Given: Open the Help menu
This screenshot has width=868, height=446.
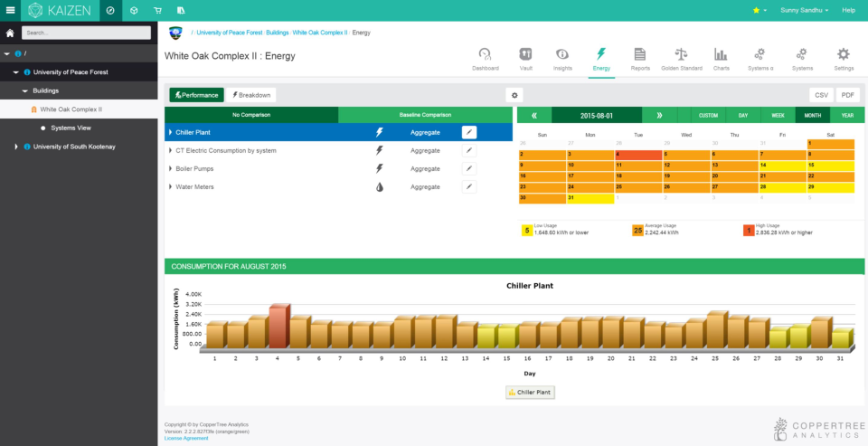Looking at the screenshot, I should [x=849, y=11].
